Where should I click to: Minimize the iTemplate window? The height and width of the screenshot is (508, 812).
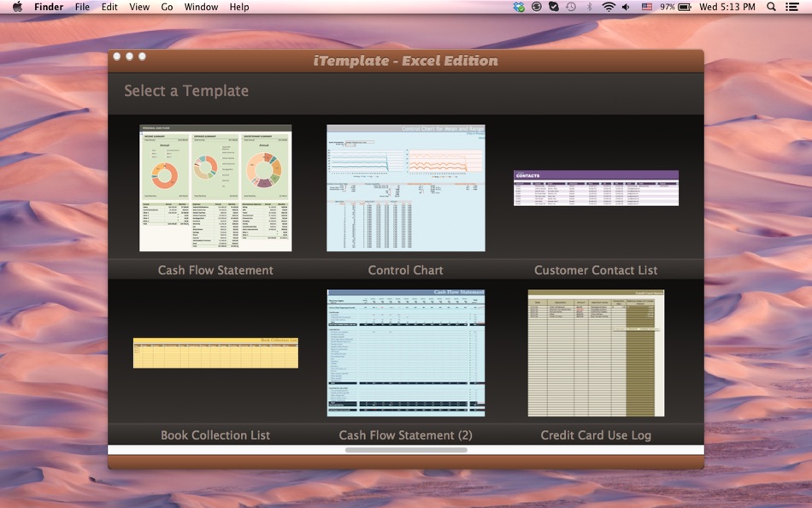129,56
